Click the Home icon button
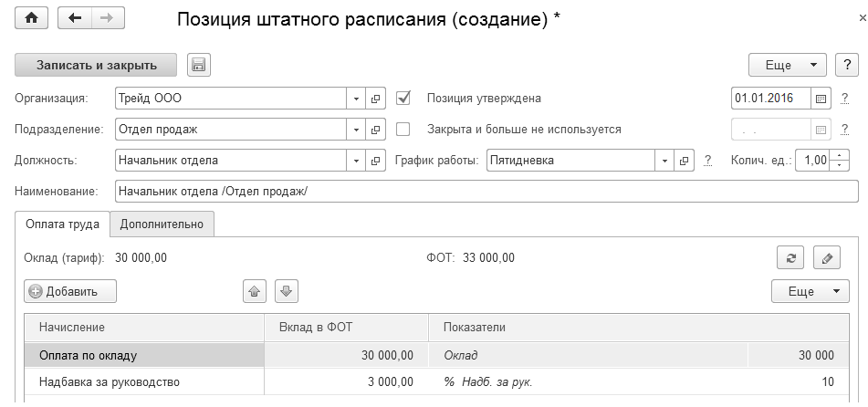The height and width of the screenshot is (407, 868). click(x=34, y=20)
